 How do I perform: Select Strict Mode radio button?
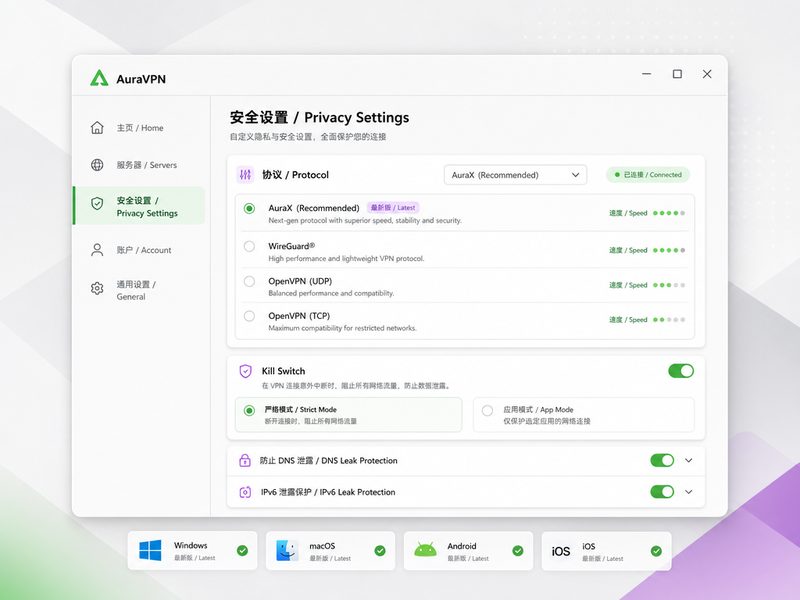tap(249, 410)
